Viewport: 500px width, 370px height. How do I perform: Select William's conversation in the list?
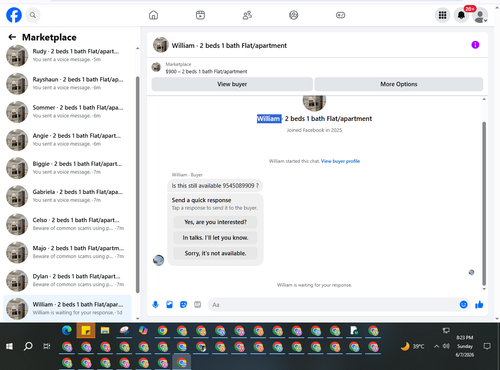[67, 308]
